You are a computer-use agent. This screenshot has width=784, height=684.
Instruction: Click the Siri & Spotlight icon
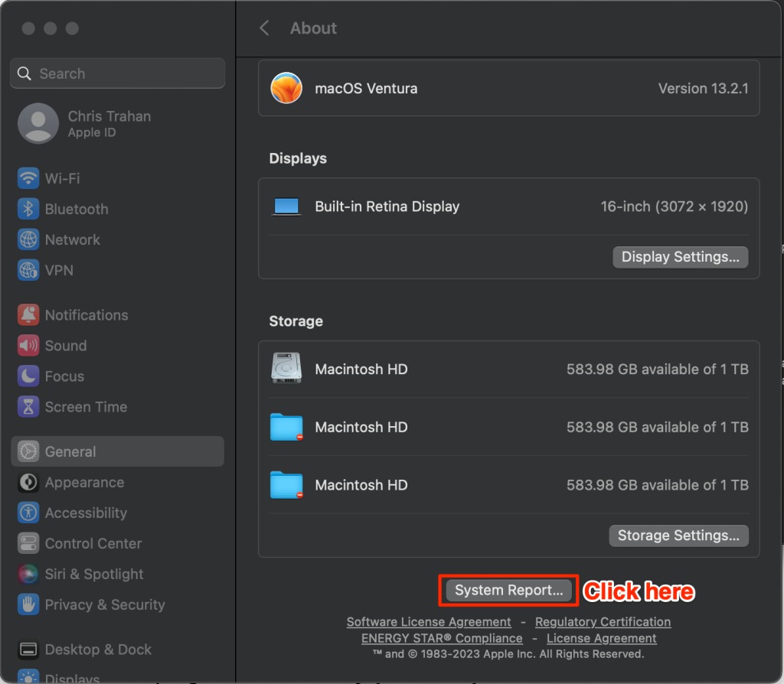coord(28,574)
